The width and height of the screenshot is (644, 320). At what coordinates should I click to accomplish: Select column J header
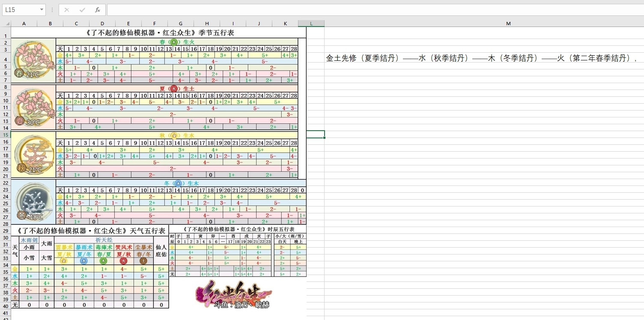pyautogui.click(x=259, y=24)
